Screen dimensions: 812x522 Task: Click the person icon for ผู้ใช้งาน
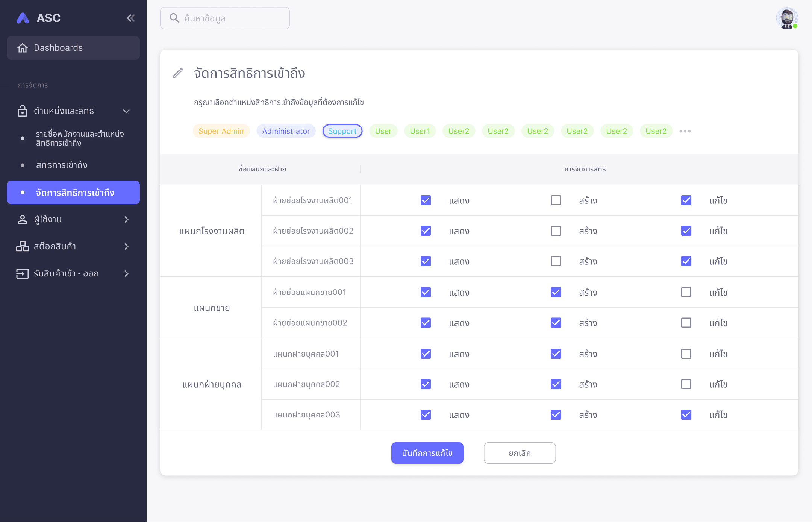23,219
